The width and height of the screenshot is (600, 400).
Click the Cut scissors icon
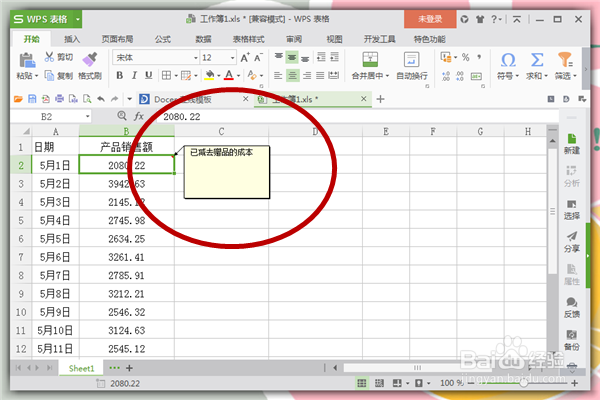[49, 57]
